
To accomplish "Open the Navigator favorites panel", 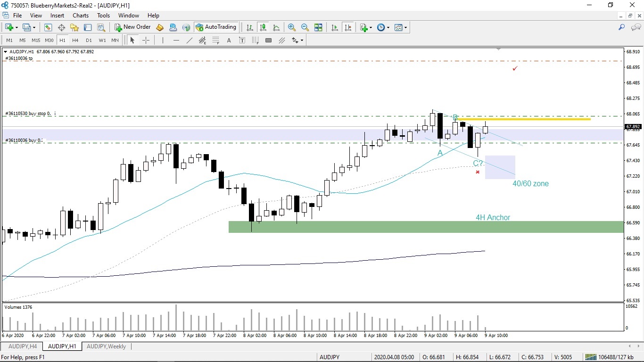I will [x=74, y=27].
